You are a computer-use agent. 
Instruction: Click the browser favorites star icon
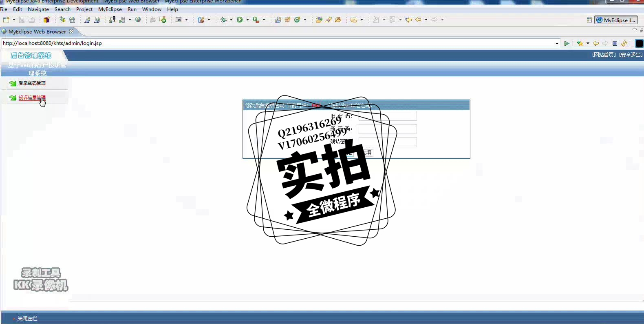pos(580,43)
